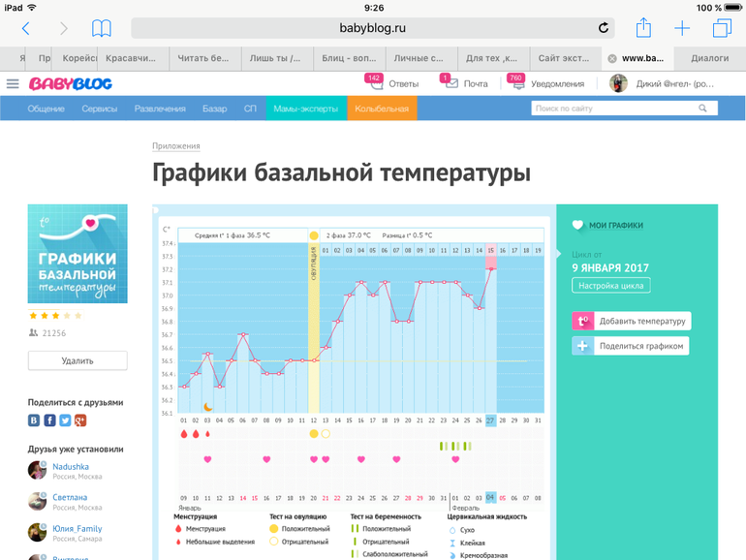Viewport: 746px width, 560px height.
Task: Close the current www.ba... tab
Action: tap(611, 58)
